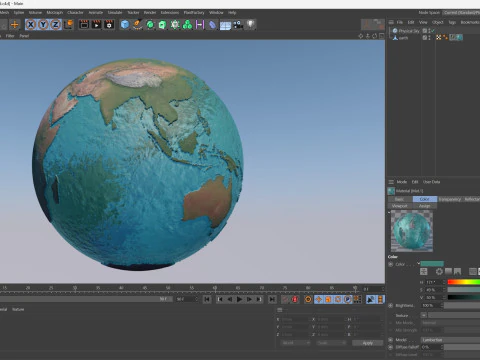The image size is (480, 360).
Task: Open Attribute Manager Mode menu
Action: point(402,182)
